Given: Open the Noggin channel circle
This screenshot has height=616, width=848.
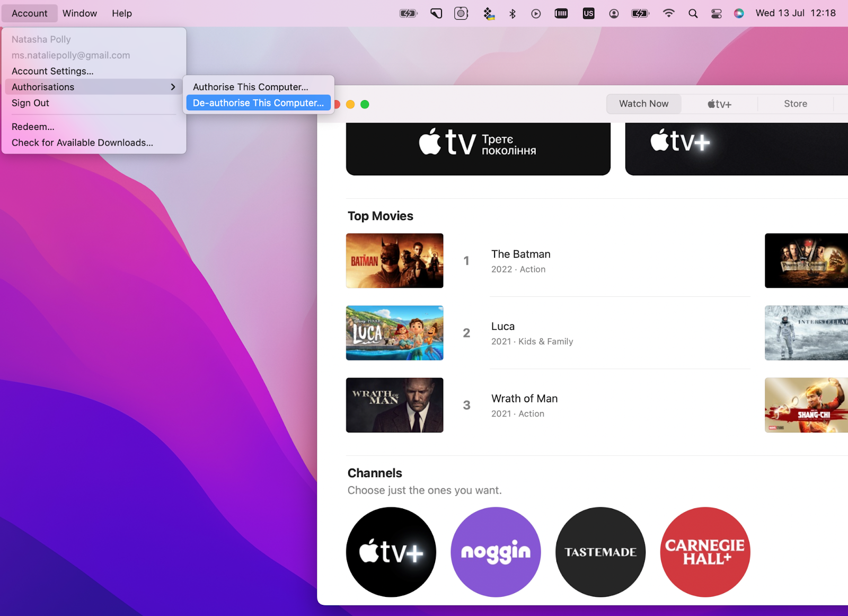Looking at the screenshot, I should 496,552.
